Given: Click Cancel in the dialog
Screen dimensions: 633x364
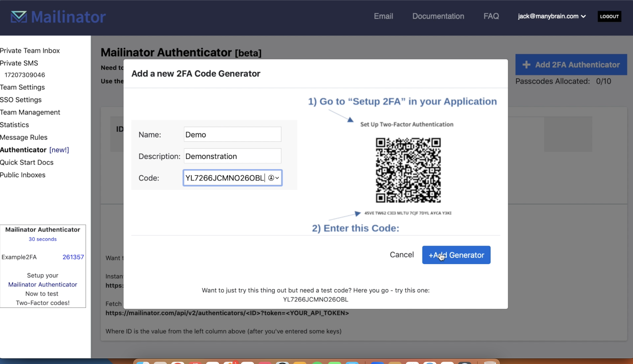Looking at the screenshot, I should [x=402, y=255].
